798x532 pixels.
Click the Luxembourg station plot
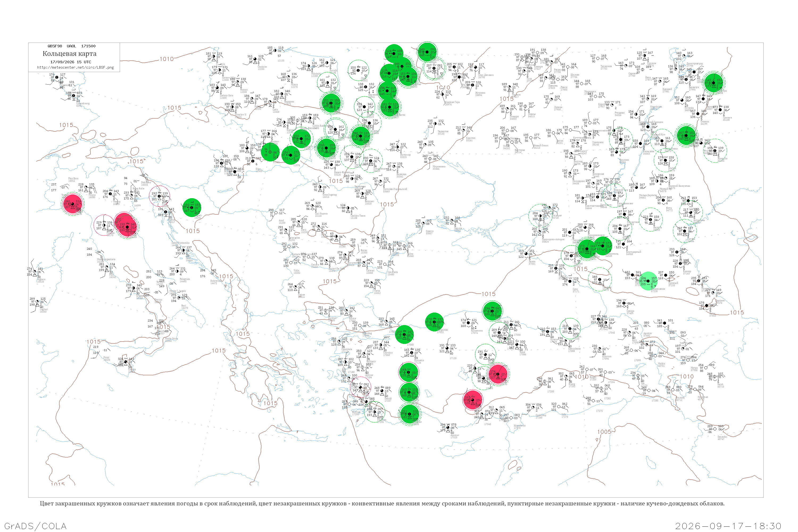click(x=74, y=96)
